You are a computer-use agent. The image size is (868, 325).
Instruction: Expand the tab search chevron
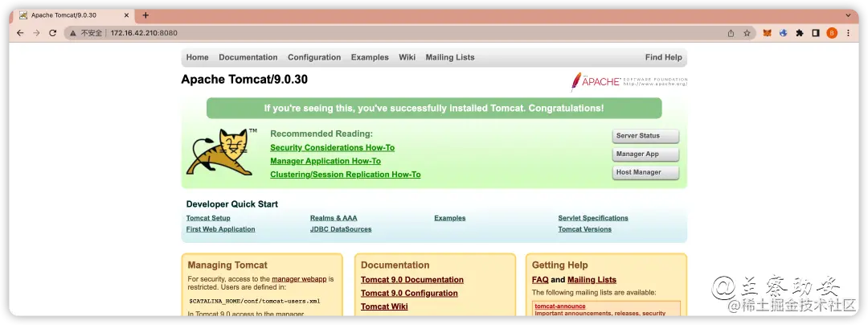click(x=848, y=15)
